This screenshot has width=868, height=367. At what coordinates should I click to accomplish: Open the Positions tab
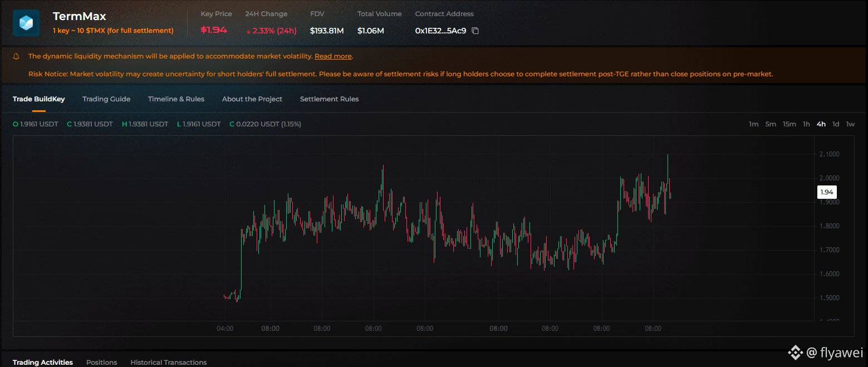pyautogui.click(x=102, y=363)
